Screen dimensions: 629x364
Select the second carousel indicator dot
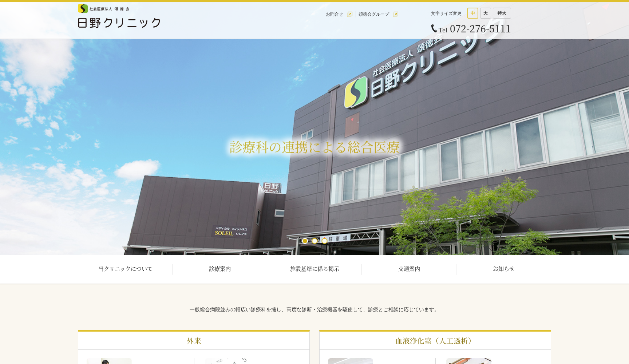(314, 241)
